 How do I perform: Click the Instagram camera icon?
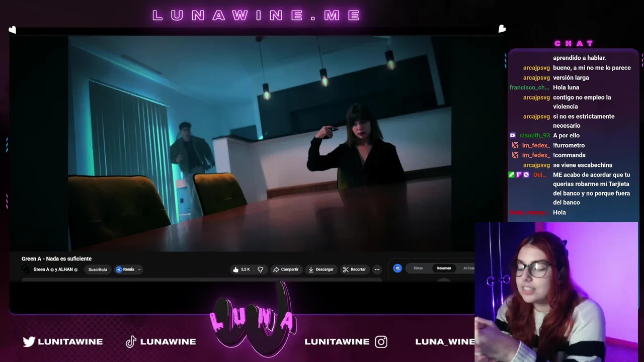(x=381, y=342)
